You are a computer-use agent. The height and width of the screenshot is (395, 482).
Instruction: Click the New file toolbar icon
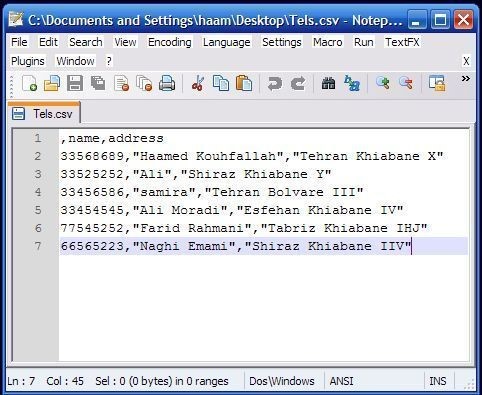point(29,83)
